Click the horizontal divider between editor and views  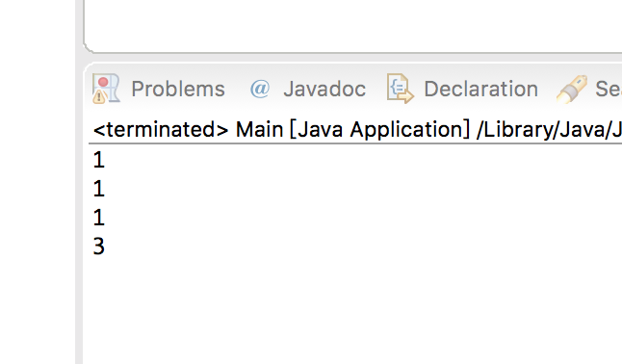(x=353, y=58)
